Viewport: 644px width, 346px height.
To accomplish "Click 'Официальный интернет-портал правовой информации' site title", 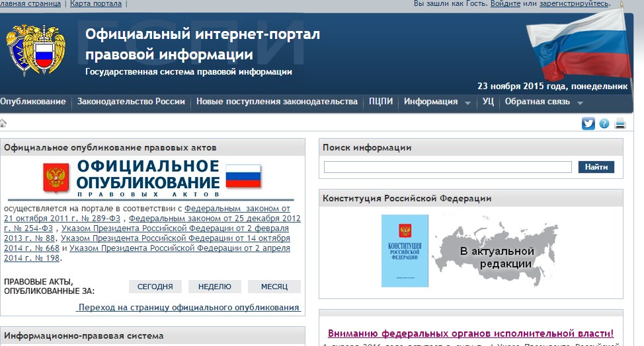I will click(x=202, y=44).
